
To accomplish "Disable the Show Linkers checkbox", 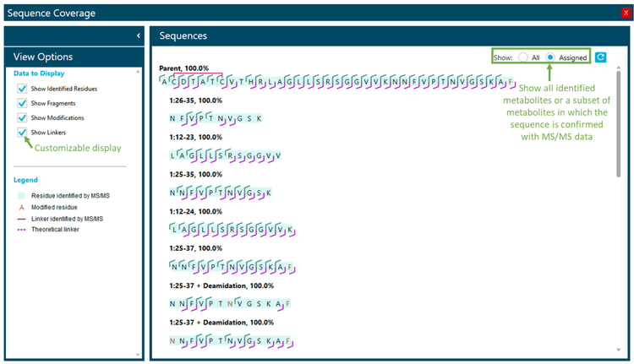I will [x=22, y=133].
